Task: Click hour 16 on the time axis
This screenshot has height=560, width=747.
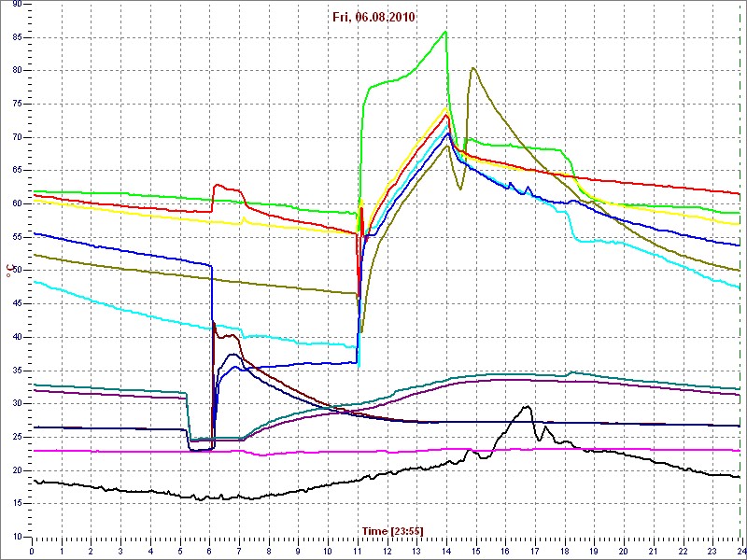Action: tap(505, 552)
